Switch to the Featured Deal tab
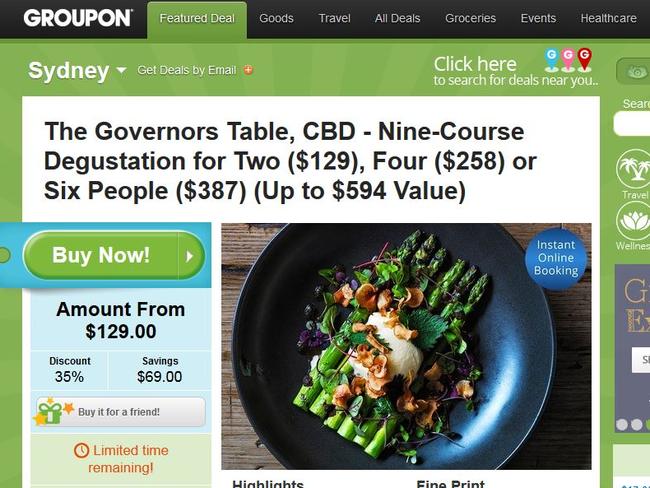Viewport: 650px width, 488px height. click(197, 19)
